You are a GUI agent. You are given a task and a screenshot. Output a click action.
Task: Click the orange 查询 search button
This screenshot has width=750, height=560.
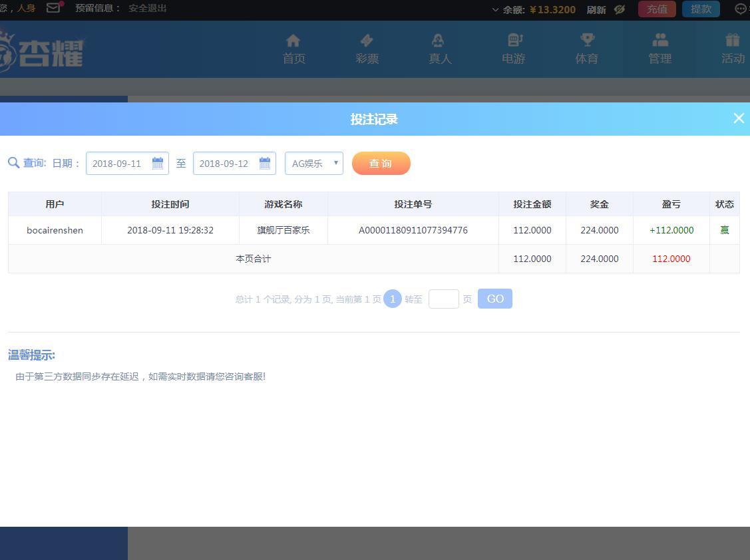tap(381, 163)
